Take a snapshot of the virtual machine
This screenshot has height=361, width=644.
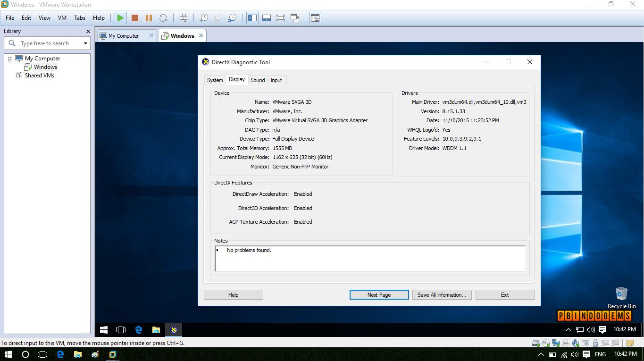coord(204,18)
